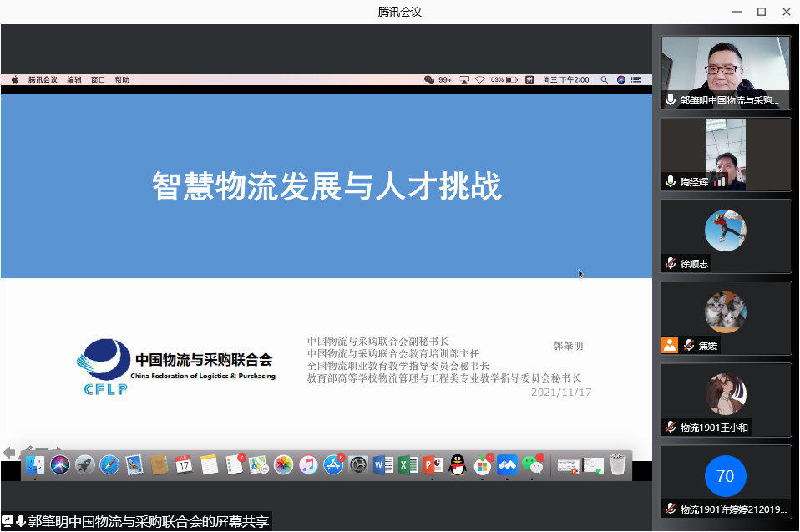Click the microphone icon beside 物流1901王小和
This screenshot has height=532, width=800.
click(670, 427)
